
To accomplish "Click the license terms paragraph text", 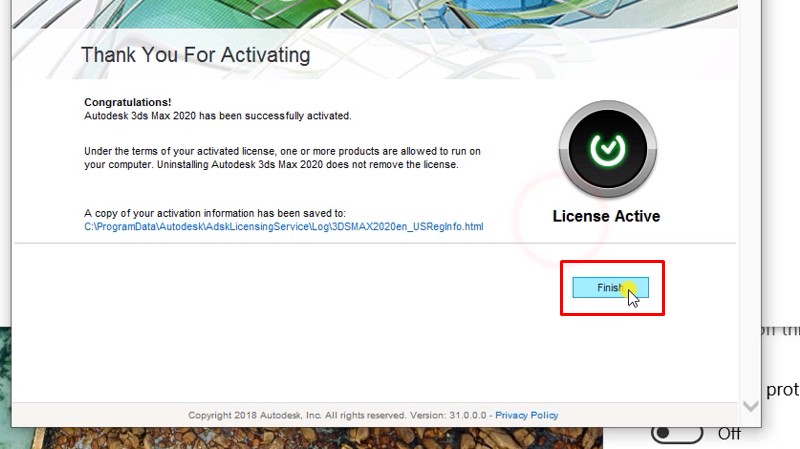I will pyautogui.click(x=280, y=158).
